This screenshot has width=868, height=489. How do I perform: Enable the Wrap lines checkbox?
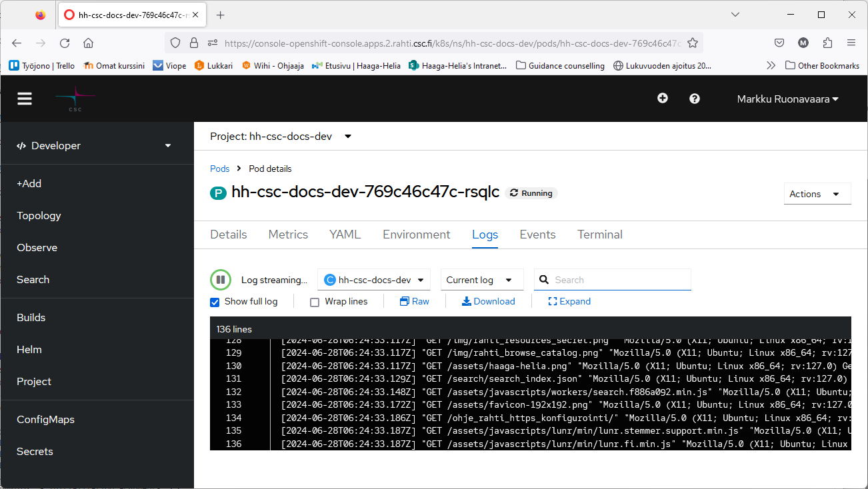[x=315, y=302]
